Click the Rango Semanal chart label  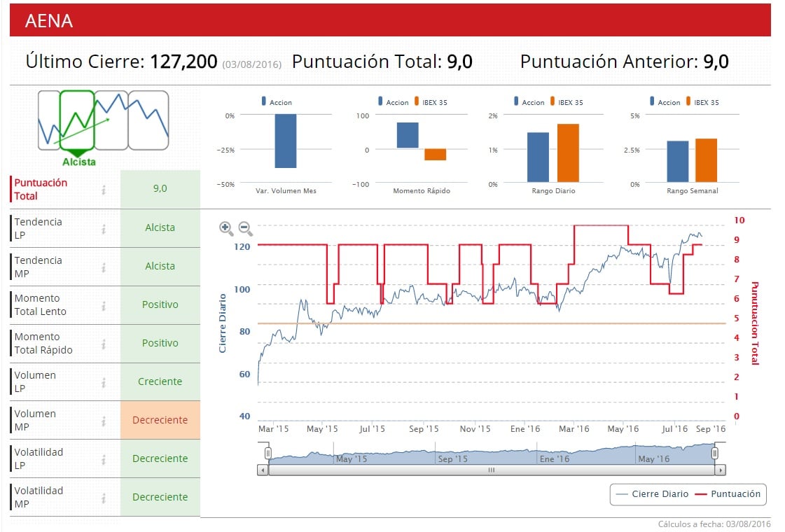coord(693,190)
